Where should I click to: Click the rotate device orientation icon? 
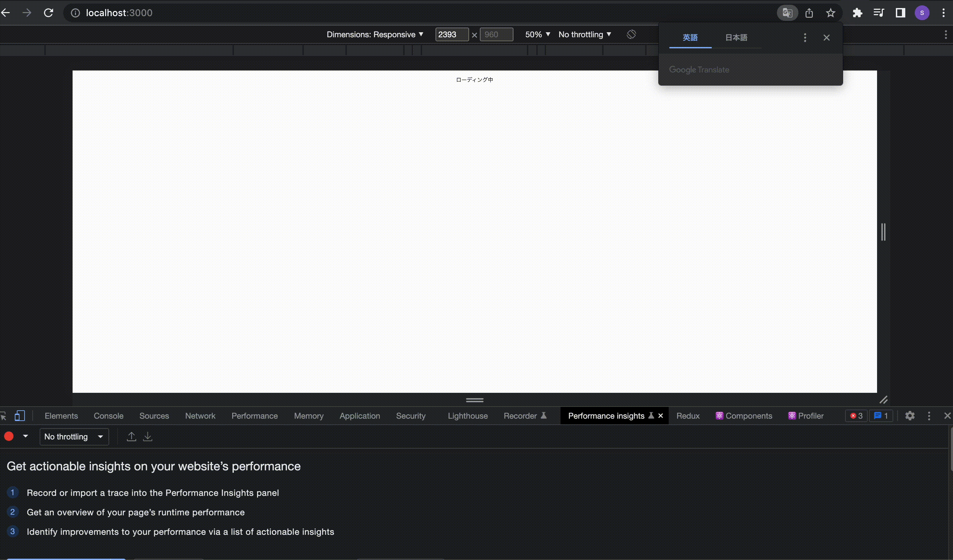pos(631,34)
